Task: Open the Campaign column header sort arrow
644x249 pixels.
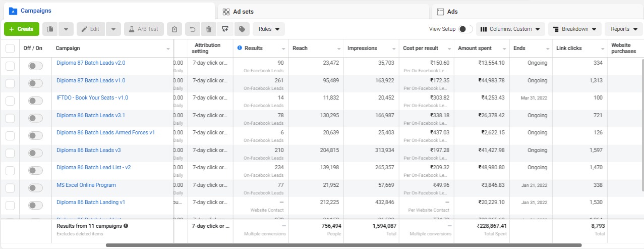Action: (x=168, y=49)
